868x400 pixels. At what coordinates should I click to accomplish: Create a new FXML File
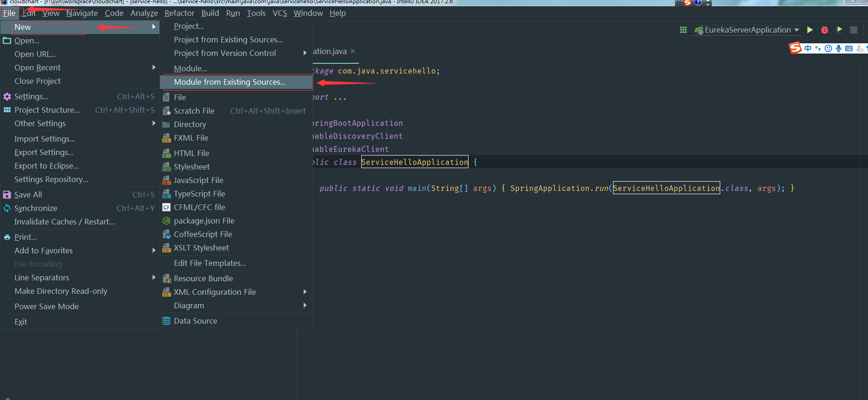tap(236, 138)
